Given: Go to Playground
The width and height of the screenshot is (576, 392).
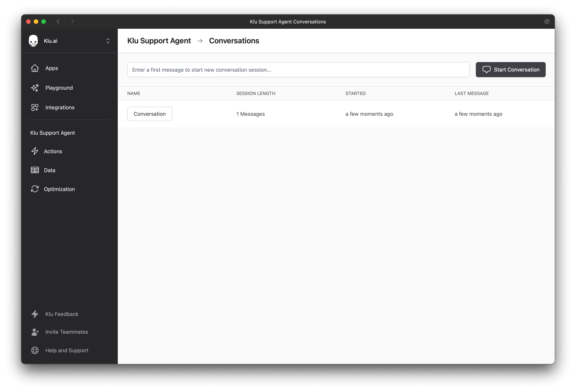Looking at the screenshot, I should pos(59,88).
